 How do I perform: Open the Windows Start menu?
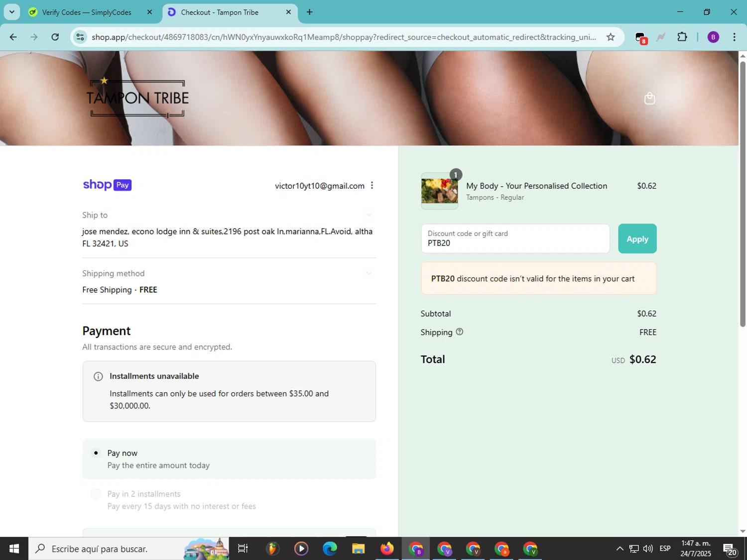pyautogui.click(x=14, y=549)
